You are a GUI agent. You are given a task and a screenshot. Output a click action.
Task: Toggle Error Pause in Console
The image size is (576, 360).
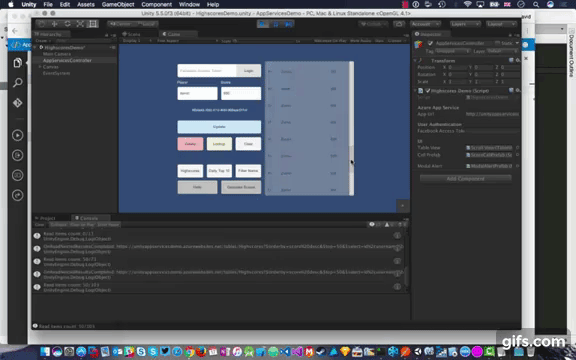pos(108,224)
